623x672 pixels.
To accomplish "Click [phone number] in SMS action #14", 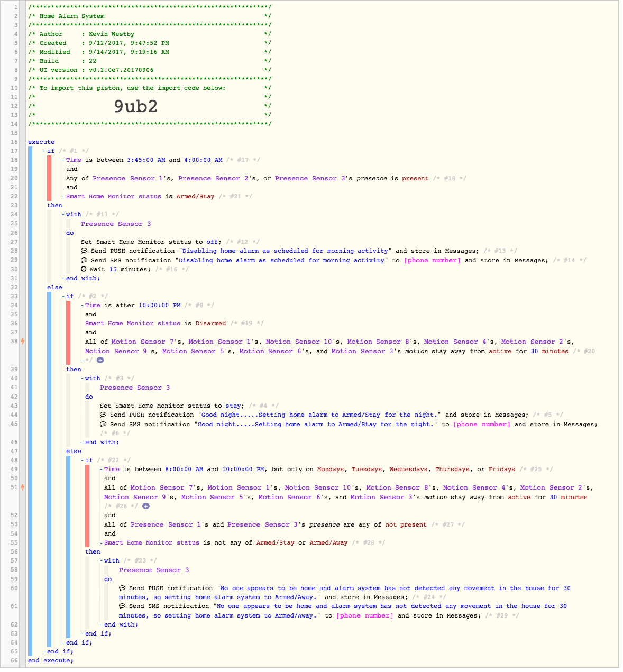I will point(432,260).
